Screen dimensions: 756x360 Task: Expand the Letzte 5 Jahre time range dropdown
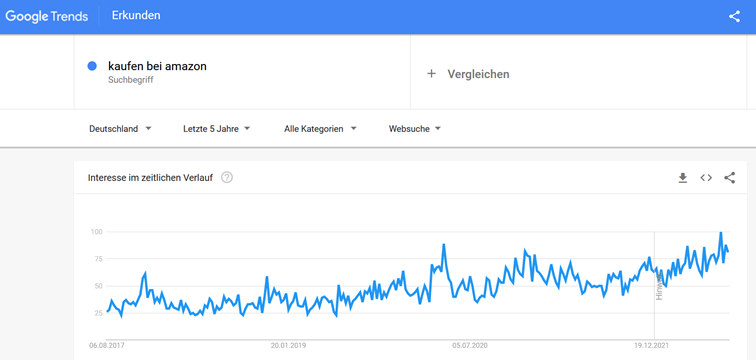[x=216, y=129]
